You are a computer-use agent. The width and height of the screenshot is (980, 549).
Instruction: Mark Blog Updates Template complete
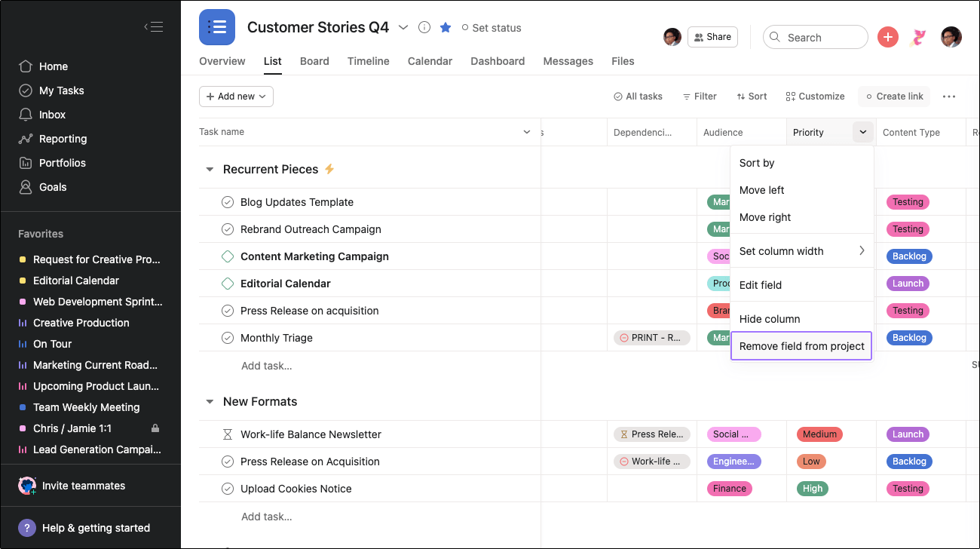point(228,202)
